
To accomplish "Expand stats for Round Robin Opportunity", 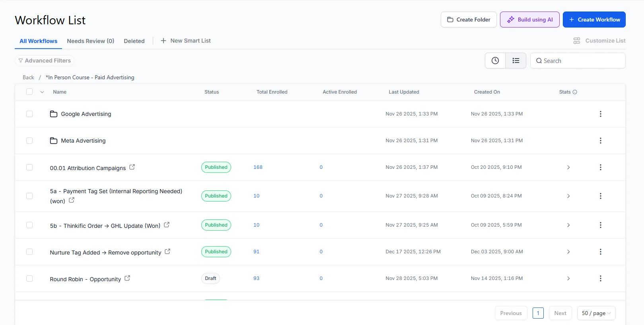I will click(x=568, y=278).
